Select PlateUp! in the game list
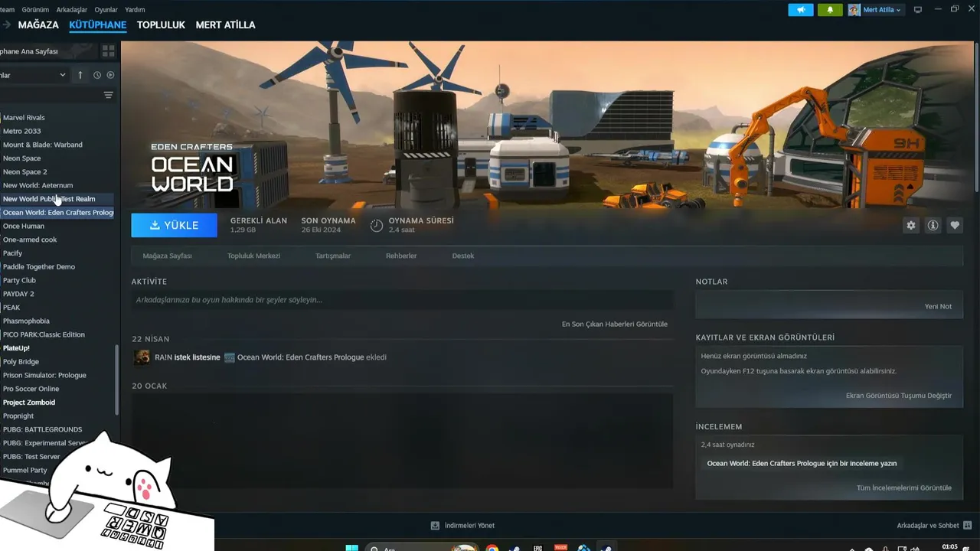The width and height of the screenshot is (980, 551). point(16,348)
